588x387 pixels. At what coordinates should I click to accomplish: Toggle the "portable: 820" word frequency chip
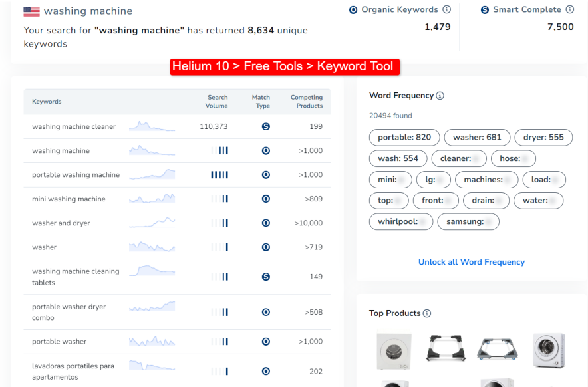tap(404, 137)
